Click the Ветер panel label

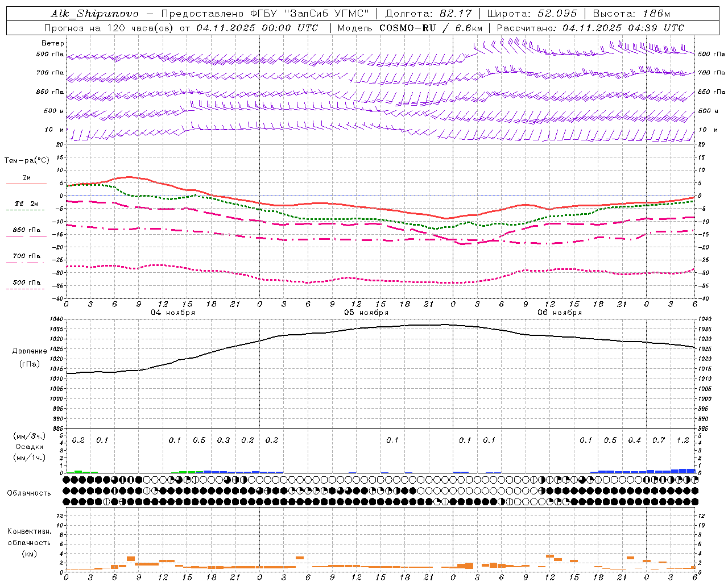(53, 43)
